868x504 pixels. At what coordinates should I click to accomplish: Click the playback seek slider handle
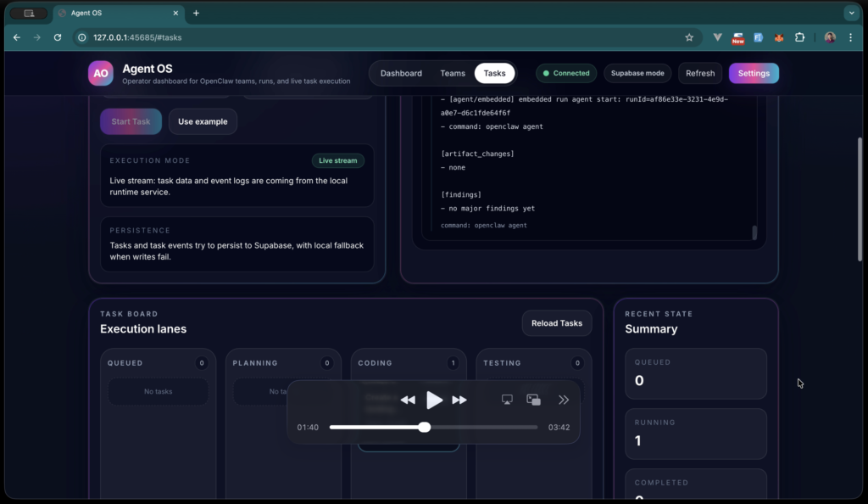click(424, 428)
